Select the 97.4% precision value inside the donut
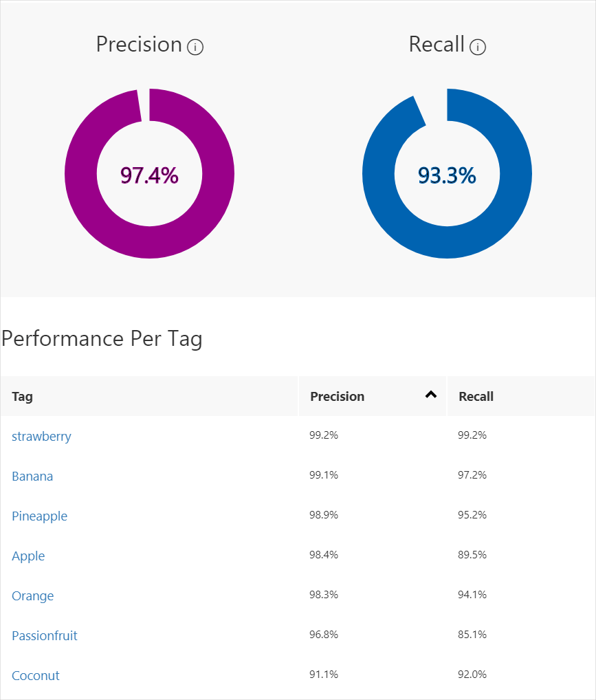Image resolution: width=596 pixels, height=700 pixels. (x=150, y=173)
